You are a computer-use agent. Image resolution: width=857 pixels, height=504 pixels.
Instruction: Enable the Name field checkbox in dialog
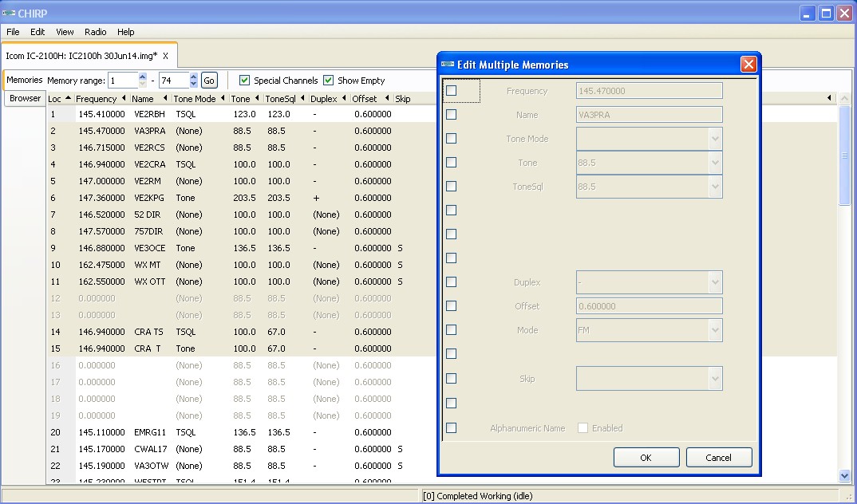click(x=451, y=115)
